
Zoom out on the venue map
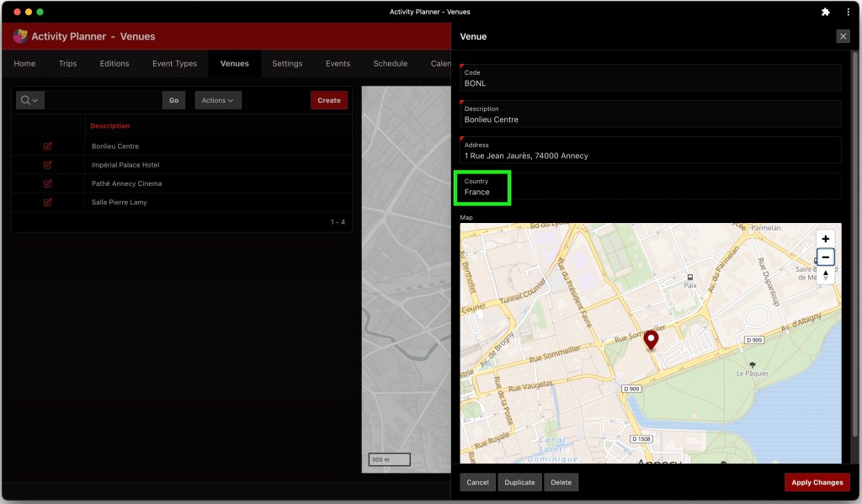[825, 257]
